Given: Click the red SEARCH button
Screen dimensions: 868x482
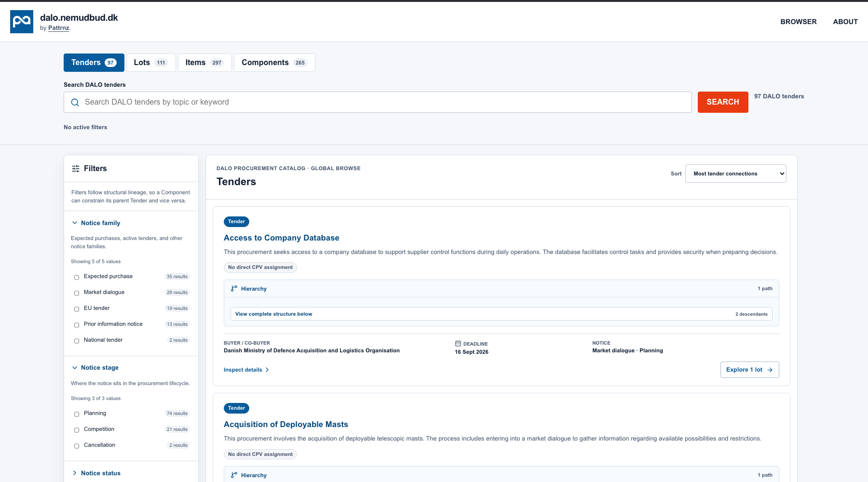Looking at the screenshot, I should tap(723, 102).
